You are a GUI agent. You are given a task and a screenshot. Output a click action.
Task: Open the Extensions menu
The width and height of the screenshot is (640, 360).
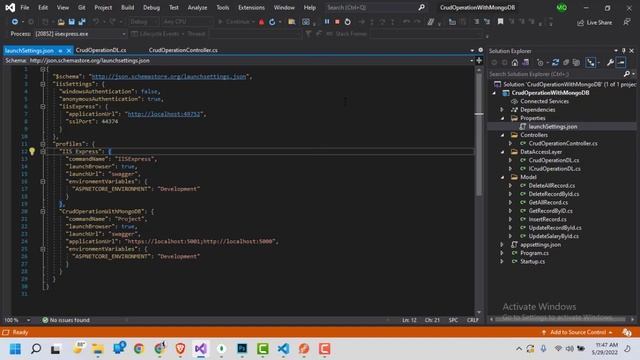[251, 7]
